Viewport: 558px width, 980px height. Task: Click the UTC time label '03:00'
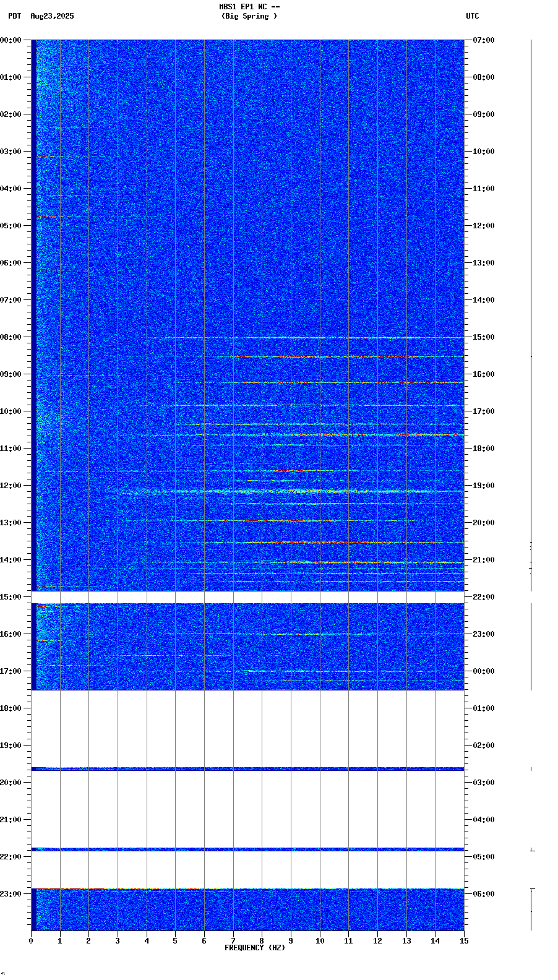(484, 783)
